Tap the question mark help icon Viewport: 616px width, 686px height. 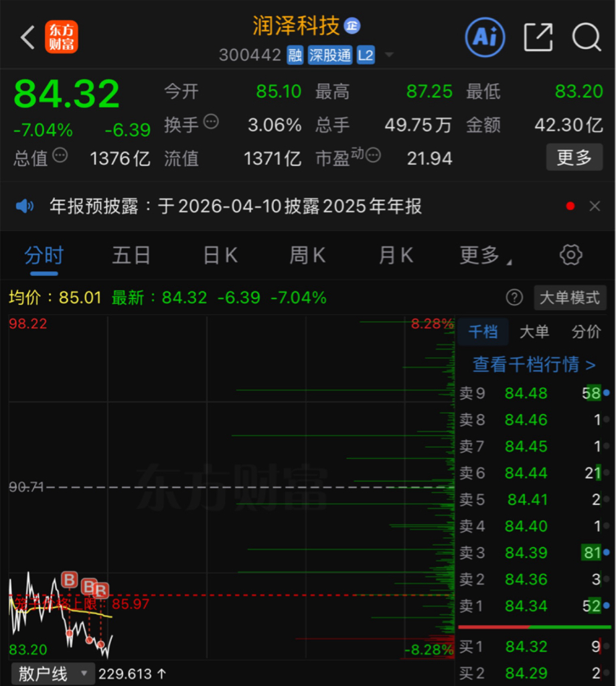click(514, 298)
